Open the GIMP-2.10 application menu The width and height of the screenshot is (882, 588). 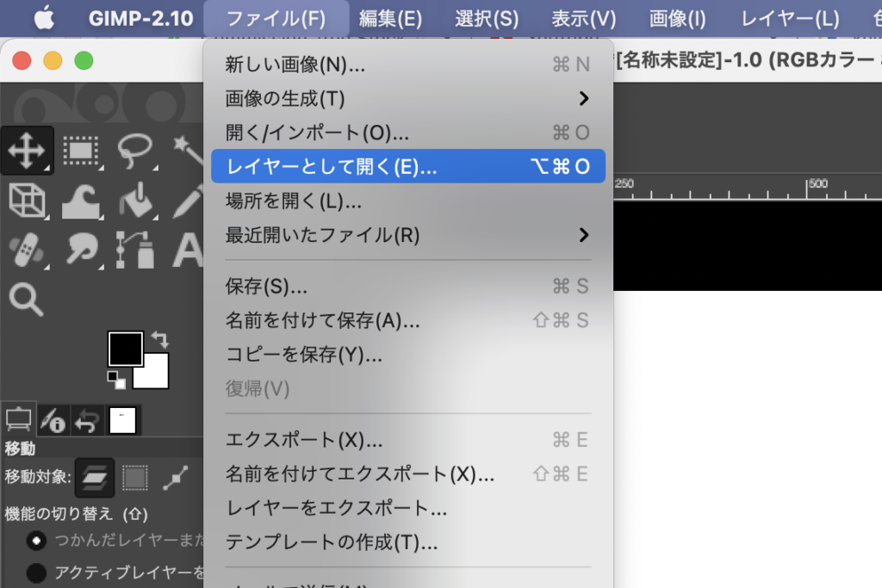click(x=140, y=19)
